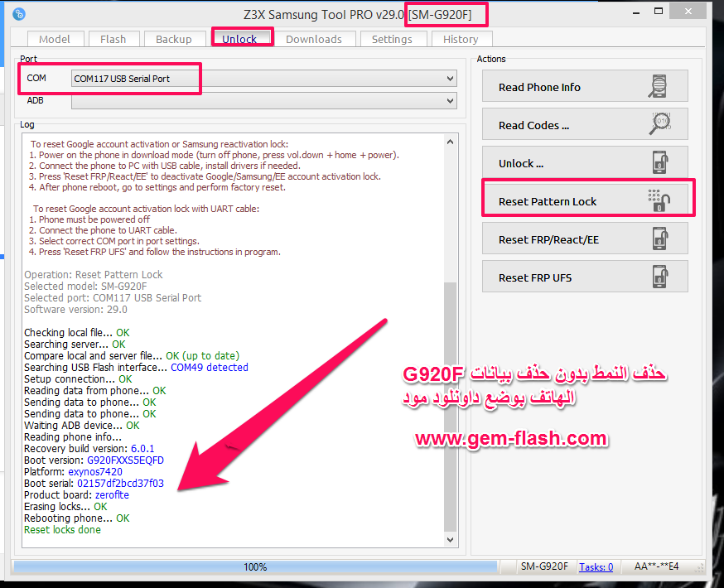Click the log scrollbar up arrow
Image resolution: width=724 pixels, height=588 pixels.
[450, 142]
